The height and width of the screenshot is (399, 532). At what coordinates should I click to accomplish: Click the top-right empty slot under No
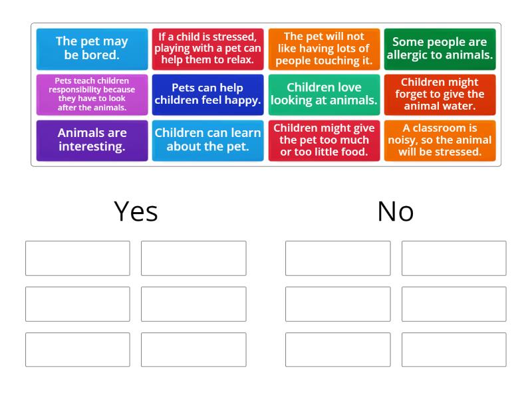454,258
